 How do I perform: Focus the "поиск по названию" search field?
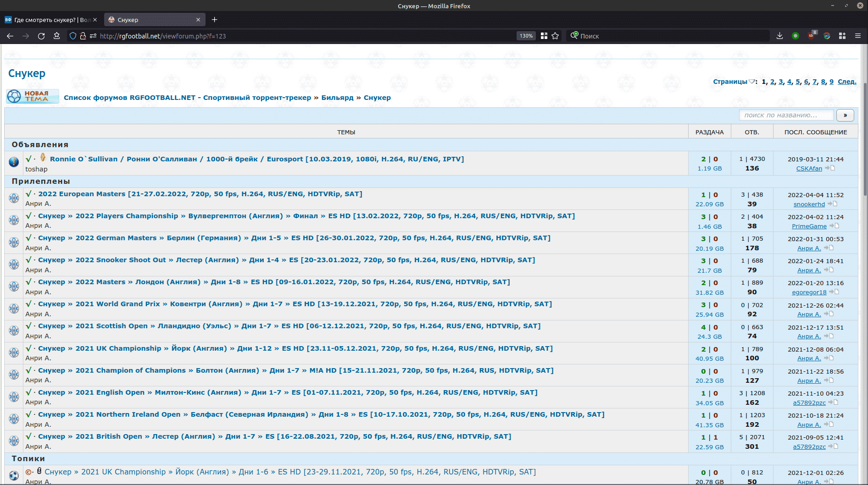pyautogui.click(x=786, y=115)
